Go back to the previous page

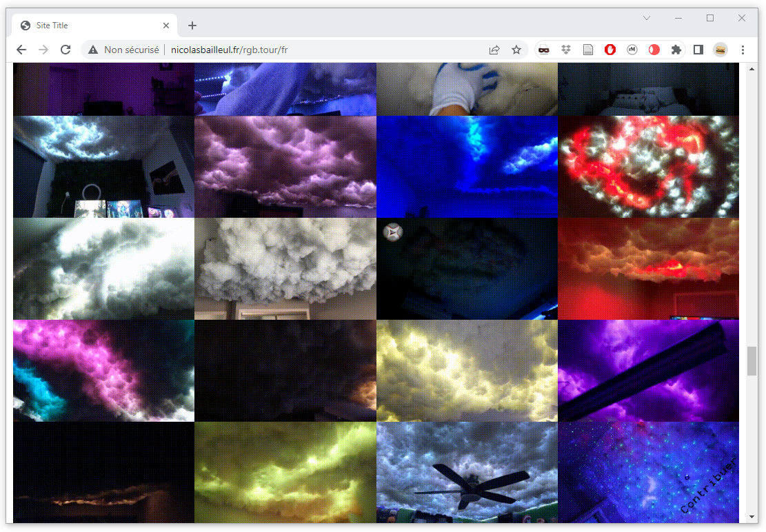point(21,50)
